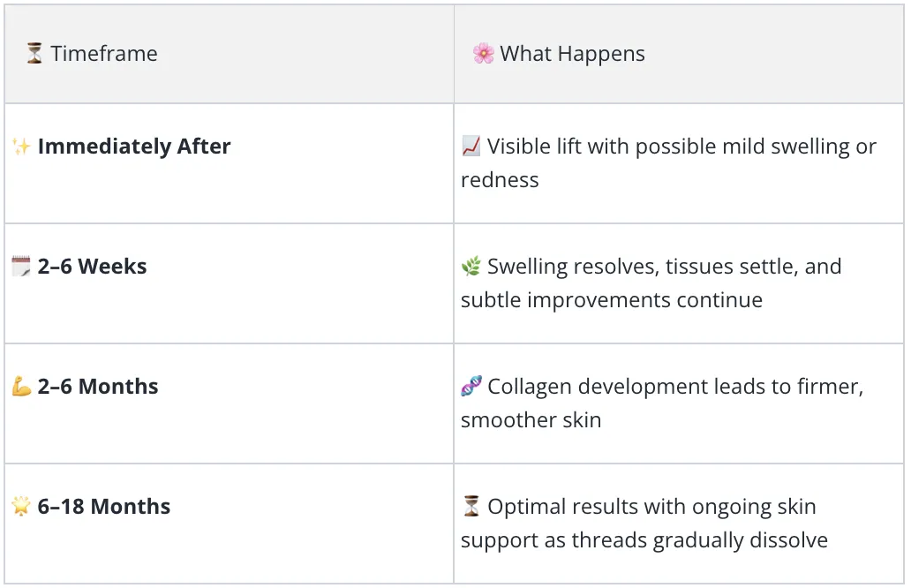Click the 2–6 Weeks row label
Viewport: 911px width, 588px height.
pos(93,266)
